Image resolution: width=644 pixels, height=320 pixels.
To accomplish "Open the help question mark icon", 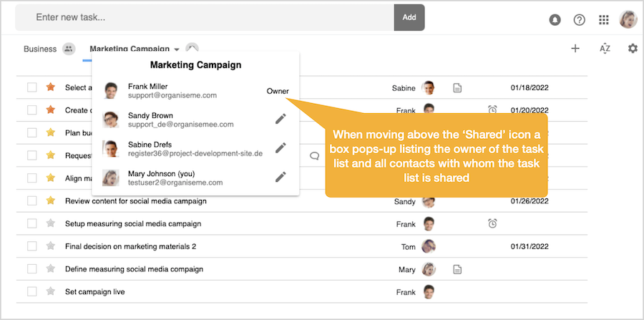I will [580, 20].
